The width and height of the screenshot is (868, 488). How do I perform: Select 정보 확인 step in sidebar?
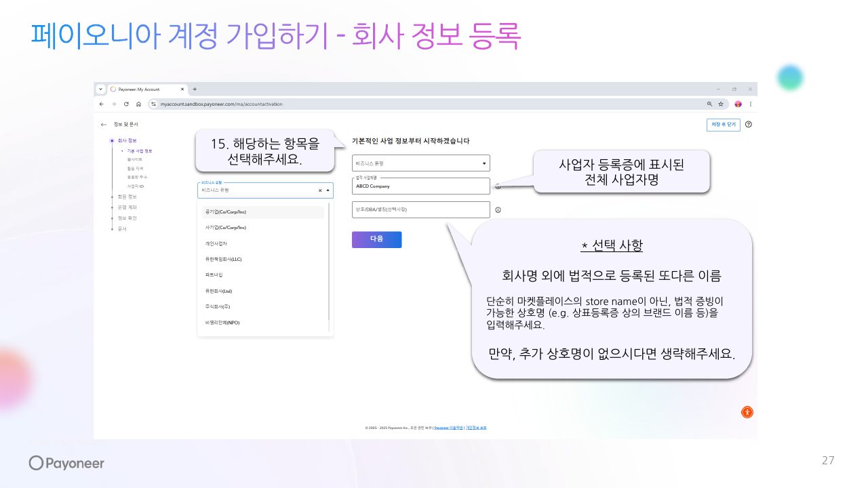click(127, 218)
